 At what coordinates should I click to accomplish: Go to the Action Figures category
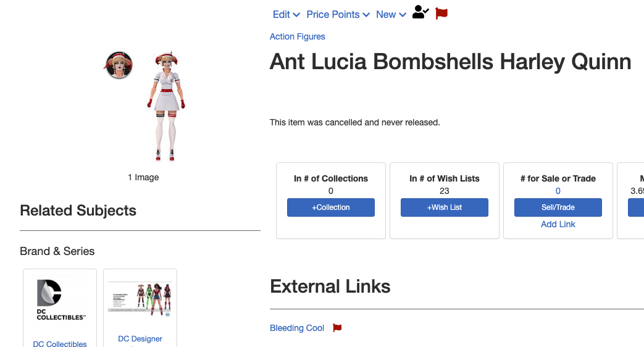[x=297, y=36]
